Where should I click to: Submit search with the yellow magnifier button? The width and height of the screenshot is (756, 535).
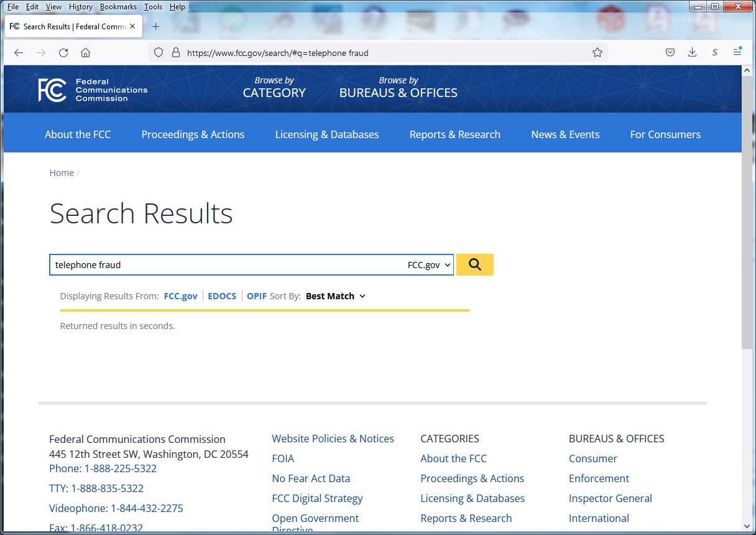coord(475,264)
